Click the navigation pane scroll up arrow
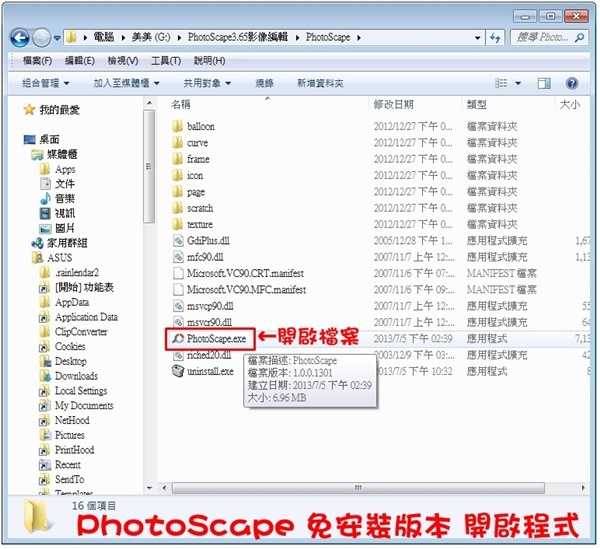The width and height of the screenshot is (600, 549). tap(149, 103)
